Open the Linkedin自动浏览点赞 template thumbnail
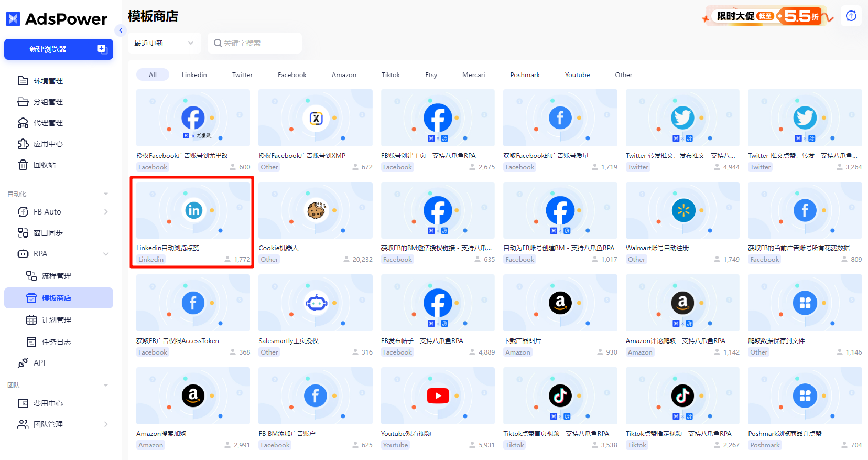This screenshot has width=868, height=460. click(193, 210)
